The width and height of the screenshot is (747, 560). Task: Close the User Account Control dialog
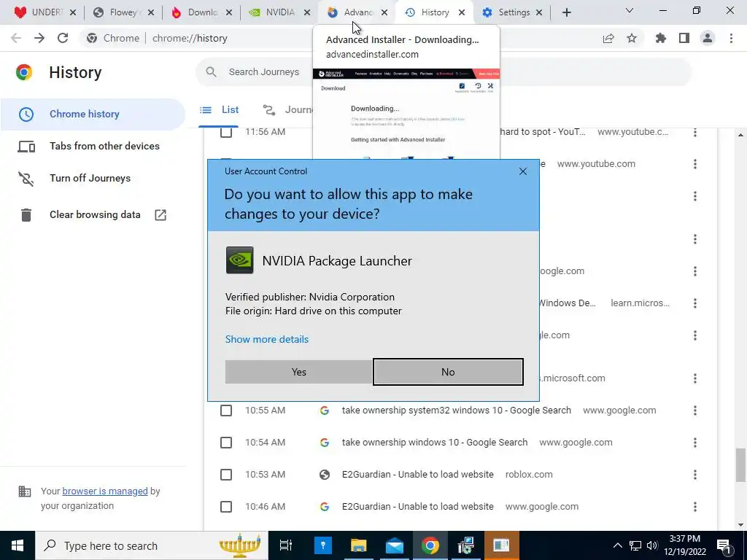tap(522, 171)
